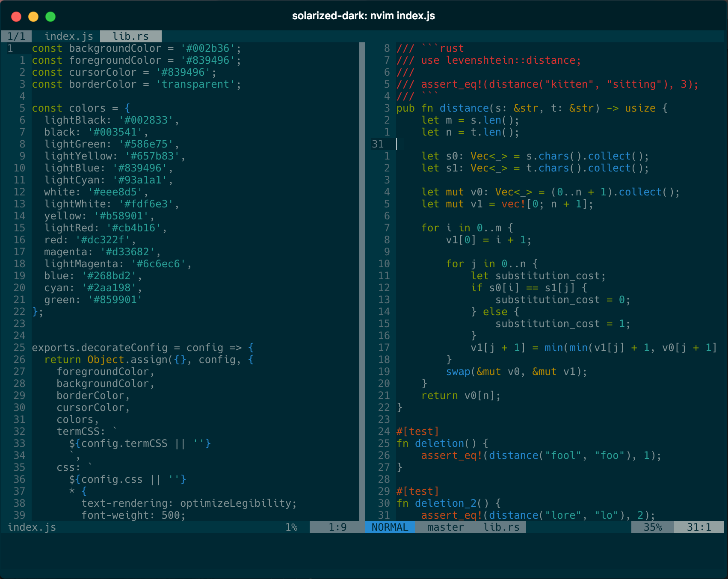This screenshot has height=579, width=728.
Task: Click the 35% scroll percentage indicator
Action: click(x=652, y=527)
